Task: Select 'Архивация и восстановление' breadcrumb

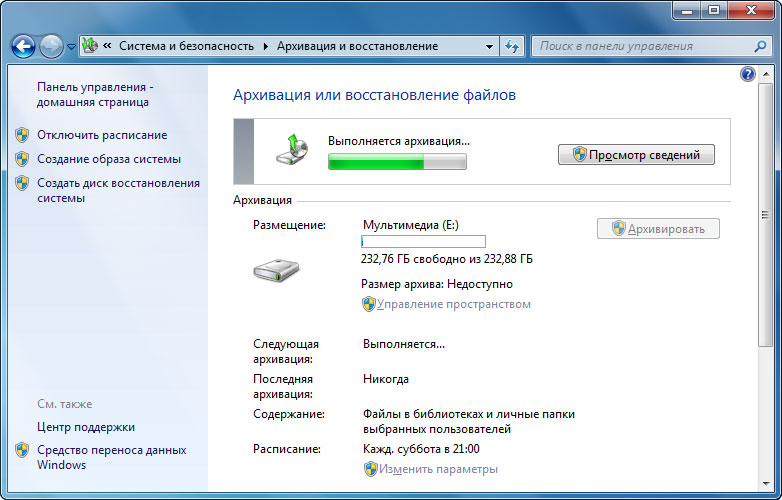Action: tap(357, 46)
